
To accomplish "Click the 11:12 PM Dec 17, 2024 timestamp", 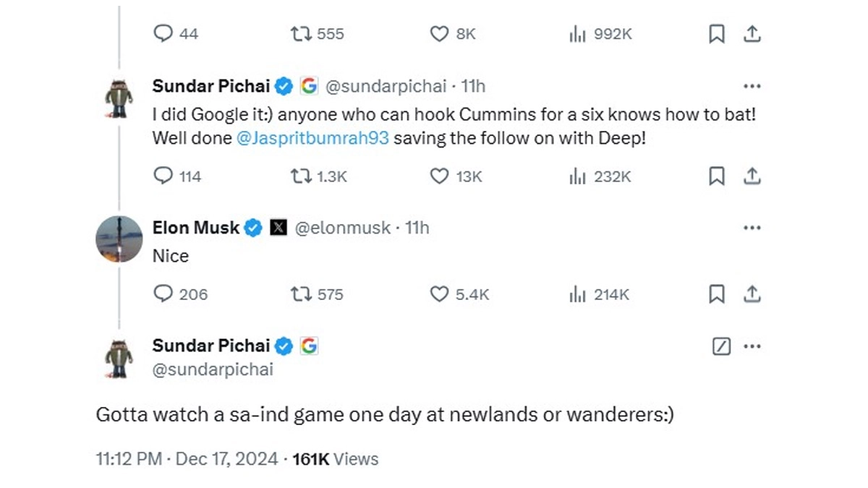I will [x=187, y=458].
